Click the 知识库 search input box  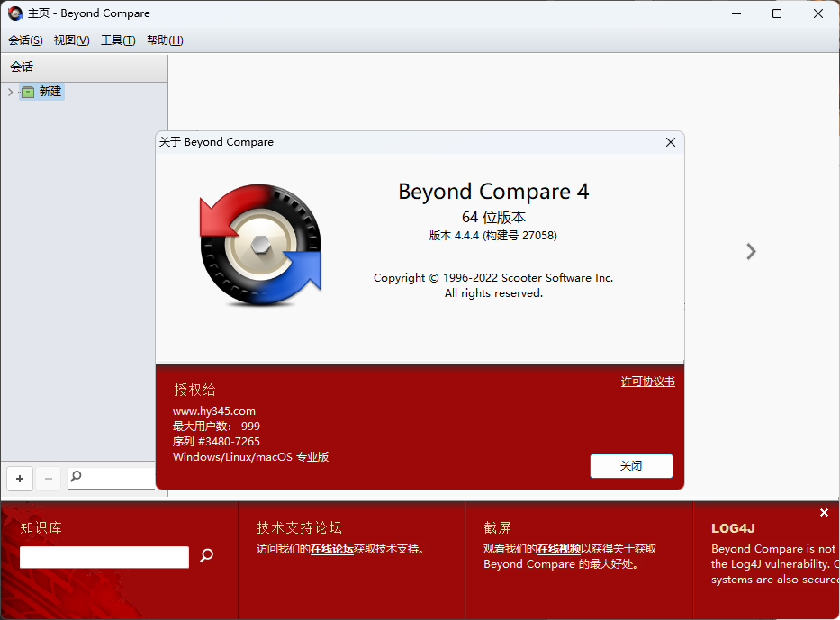(104, 557)
